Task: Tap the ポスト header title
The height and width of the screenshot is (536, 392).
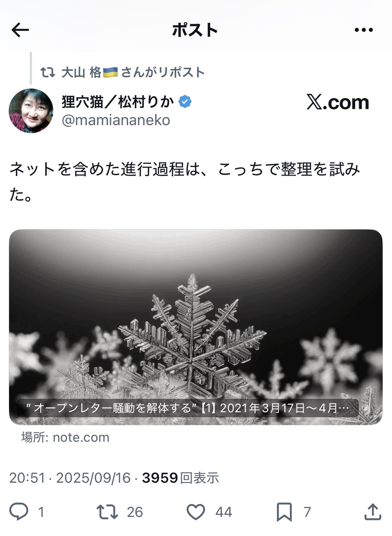Action: [195, 30]
